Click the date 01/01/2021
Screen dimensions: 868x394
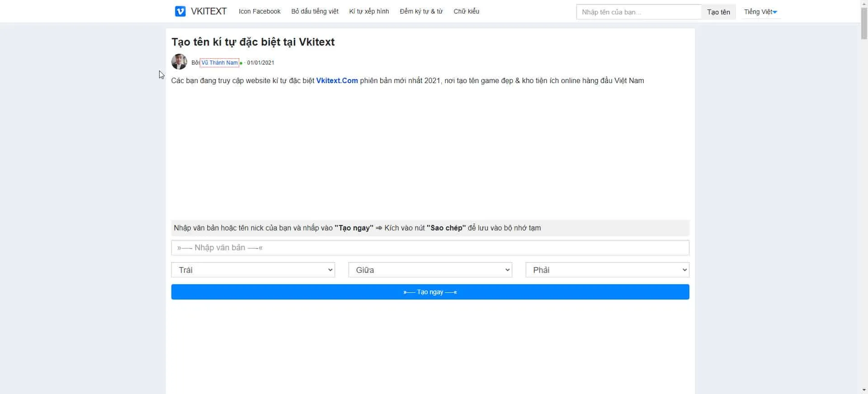[x=260, y=63]
